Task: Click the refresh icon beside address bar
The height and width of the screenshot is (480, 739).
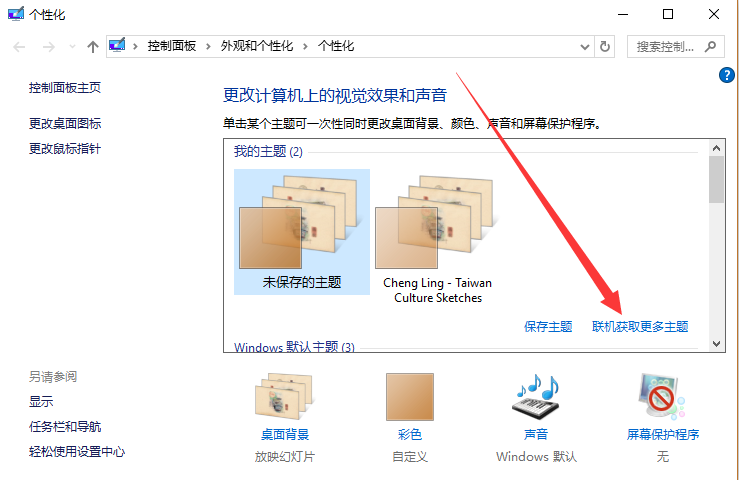Action: coord(605,46)
